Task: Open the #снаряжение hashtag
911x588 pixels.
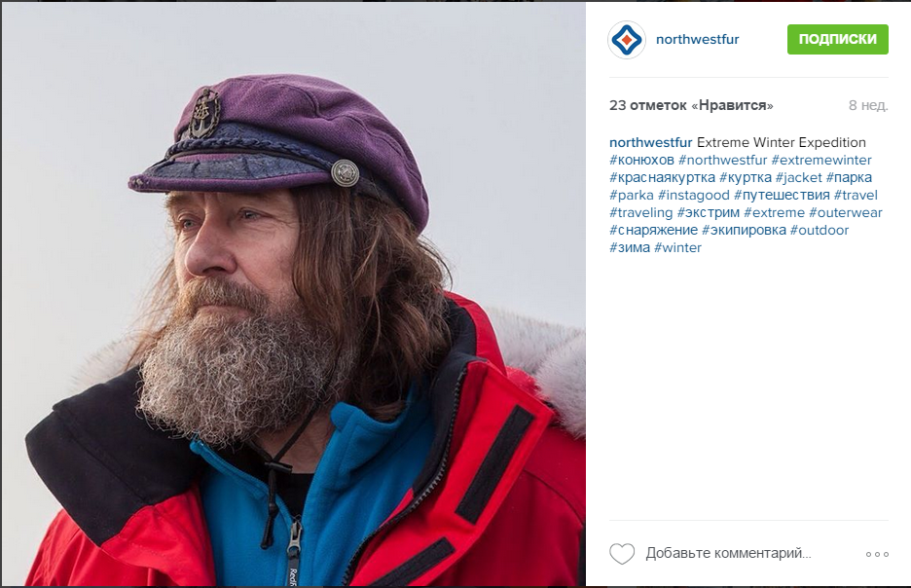Action: pos(653,230)
